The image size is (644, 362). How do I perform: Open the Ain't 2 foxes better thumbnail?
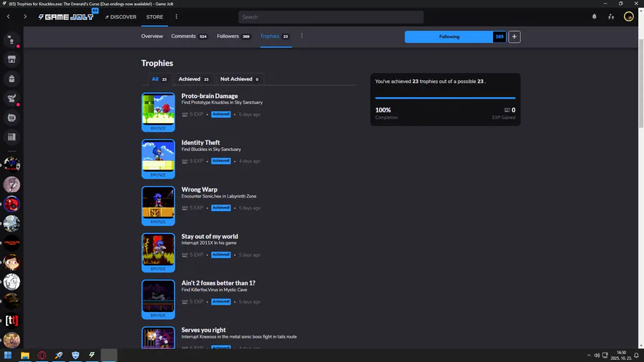click(x=158, y=299)
